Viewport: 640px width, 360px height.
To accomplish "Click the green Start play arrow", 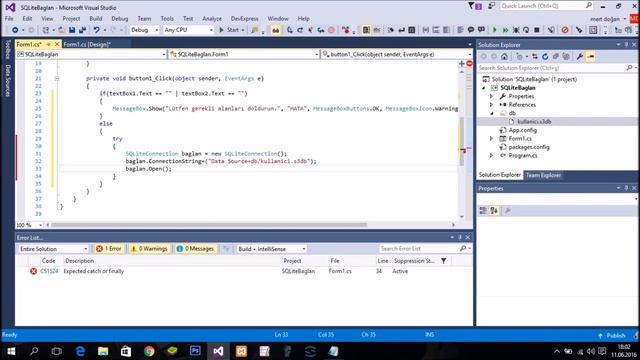I will click(x=221, y=30).
